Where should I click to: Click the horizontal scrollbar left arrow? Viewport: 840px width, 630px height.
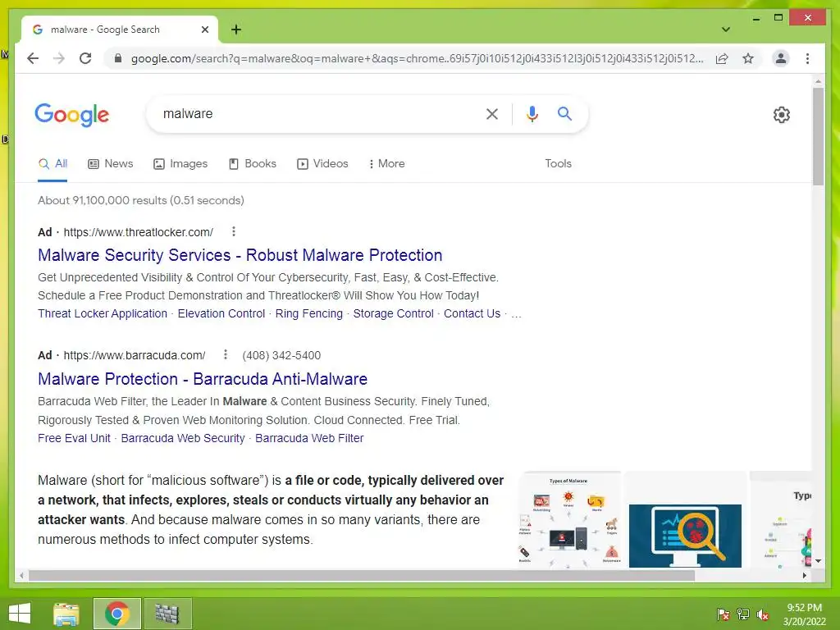(x=21, y=575)
